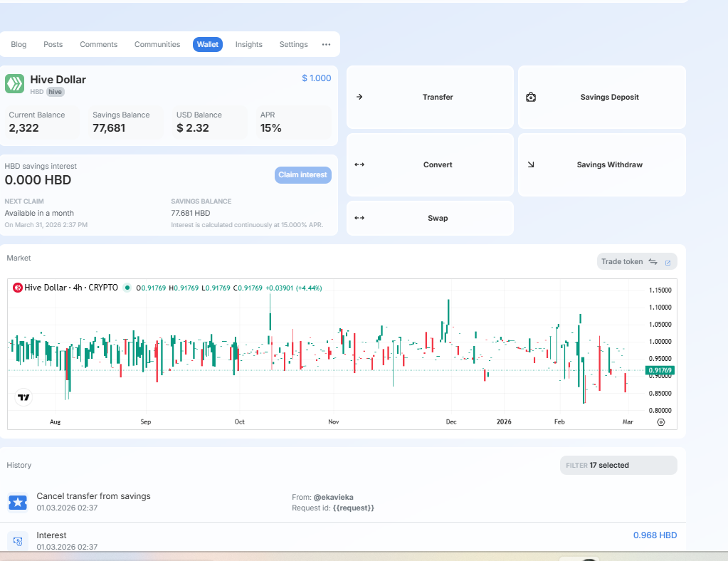This screenshot has height=561, width=728.
Task: Click the Interest history entry icon
Action: [x=18, y=541]
